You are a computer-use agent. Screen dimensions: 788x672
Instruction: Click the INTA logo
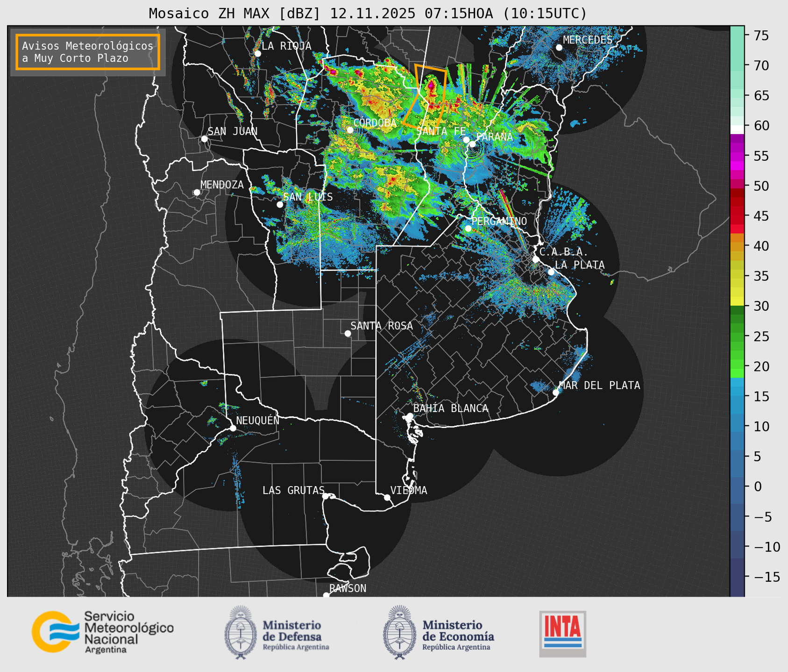(x=563, y=634)
